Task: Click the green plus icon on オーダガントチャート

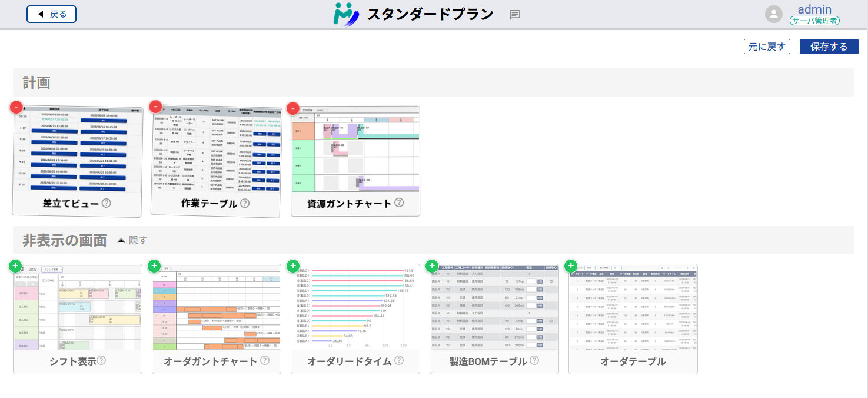Action: (x=154, y=266)
